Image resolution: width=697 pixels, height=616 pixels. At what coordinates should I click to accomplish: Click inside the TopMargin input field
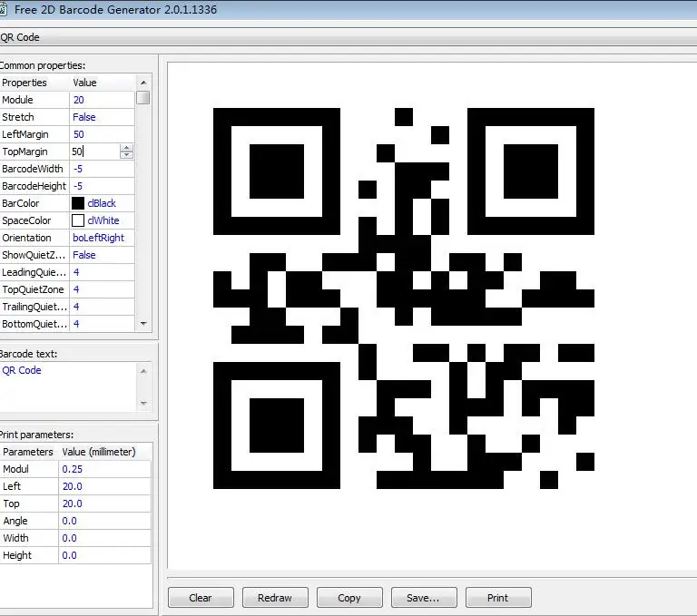(x=94, y=152)
